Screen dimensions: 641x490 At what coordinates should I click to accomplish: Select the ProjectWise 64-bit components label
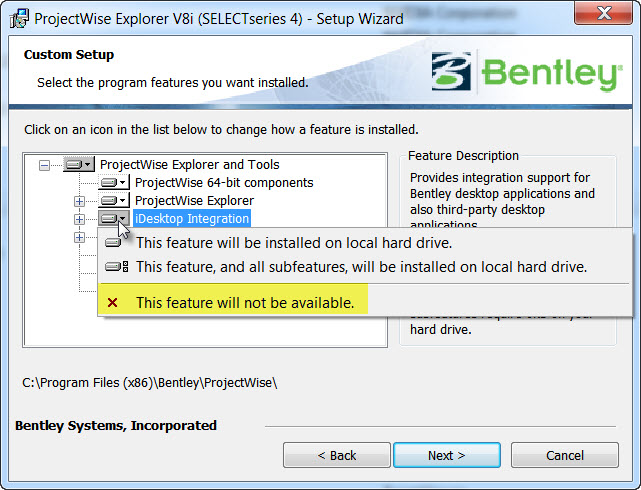pos(224,183)
